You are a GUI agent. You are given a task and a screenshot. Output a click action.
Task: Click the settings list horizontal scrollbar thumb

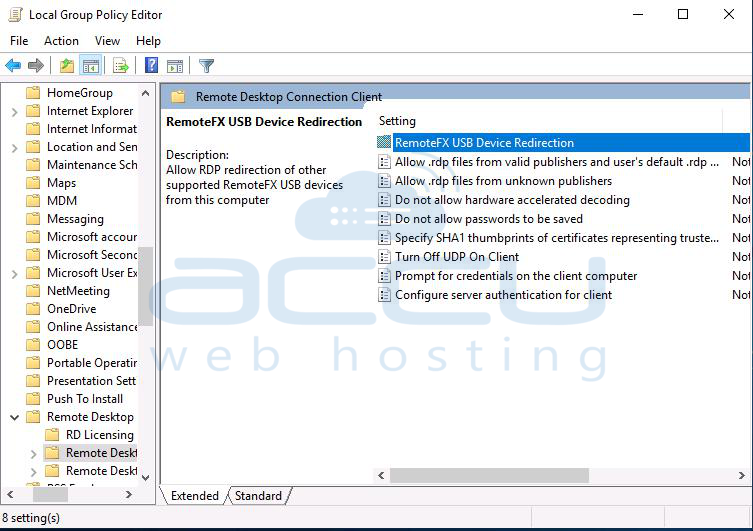pyautogui.click(x=489, y=475)
